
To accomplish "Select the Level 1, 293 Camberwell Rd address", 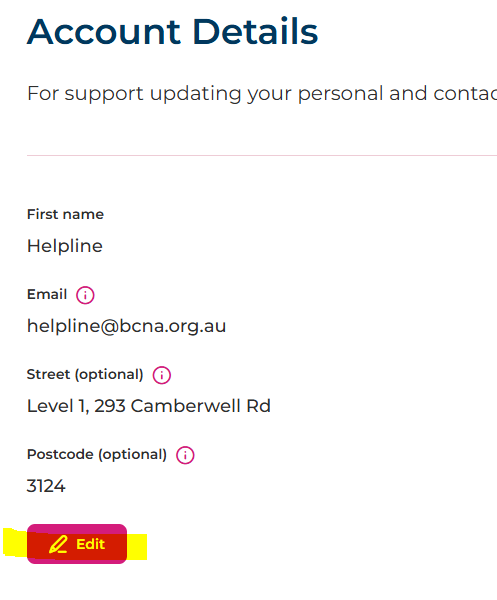I will (x=149, y=406).
